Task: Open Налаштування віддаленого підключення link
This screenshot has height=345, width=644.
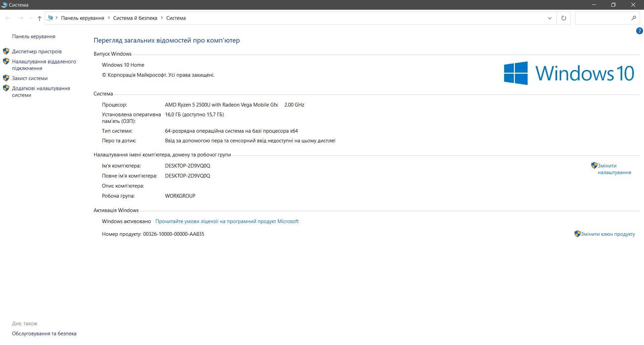Action: point(44,65)
